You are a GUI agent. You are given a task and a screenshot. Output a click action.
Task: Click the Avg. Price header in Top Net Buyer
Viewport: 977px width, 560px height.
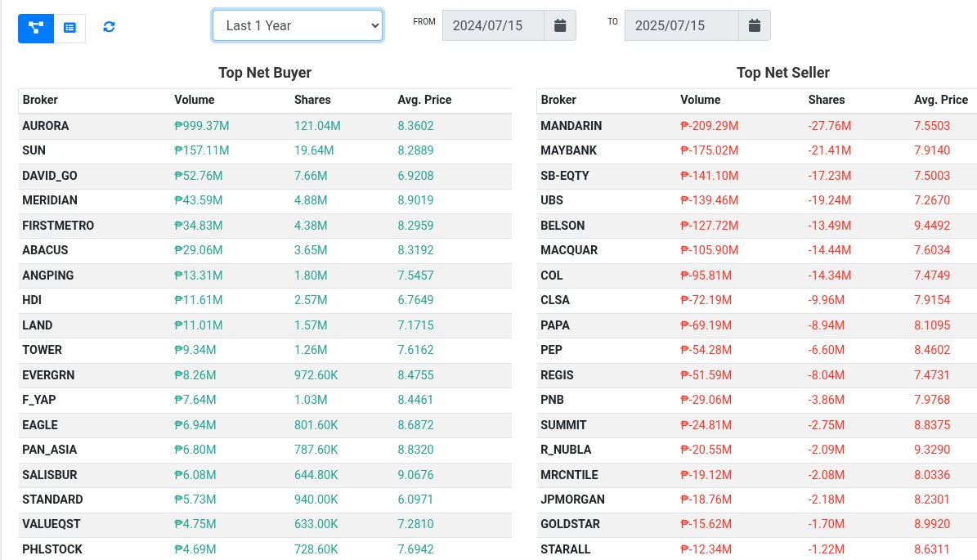point(424,100)
